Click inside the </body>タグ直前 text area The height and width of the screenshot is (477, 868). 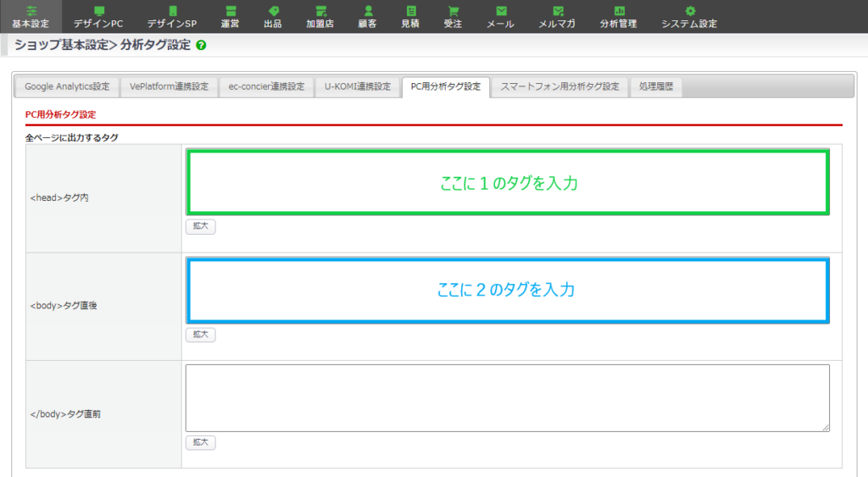pos(507,398)
